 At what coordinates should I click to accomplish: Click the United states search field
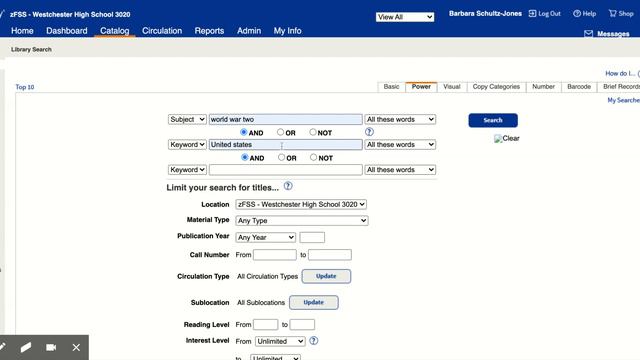[x=286, y=144]
